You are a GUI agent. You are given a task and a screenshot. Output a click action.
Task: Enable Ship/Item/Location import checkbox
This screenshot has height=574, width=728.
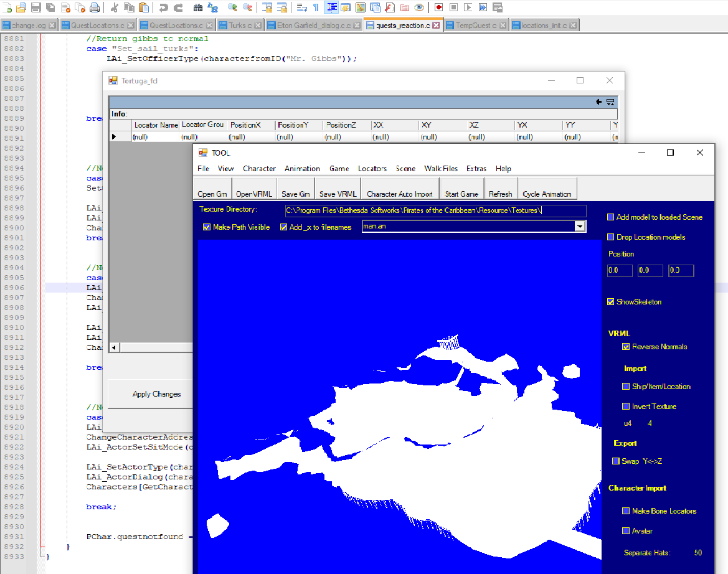tap(626, 386)
